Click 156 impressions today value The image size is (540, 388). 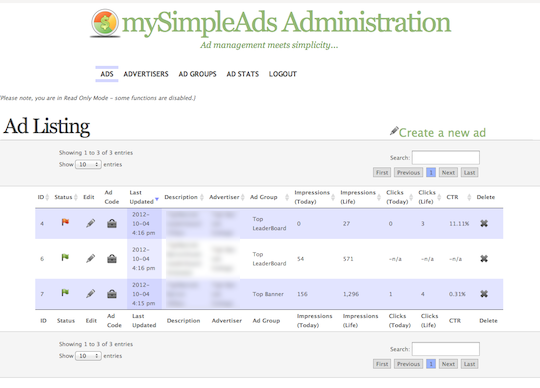tap(302, 294)
